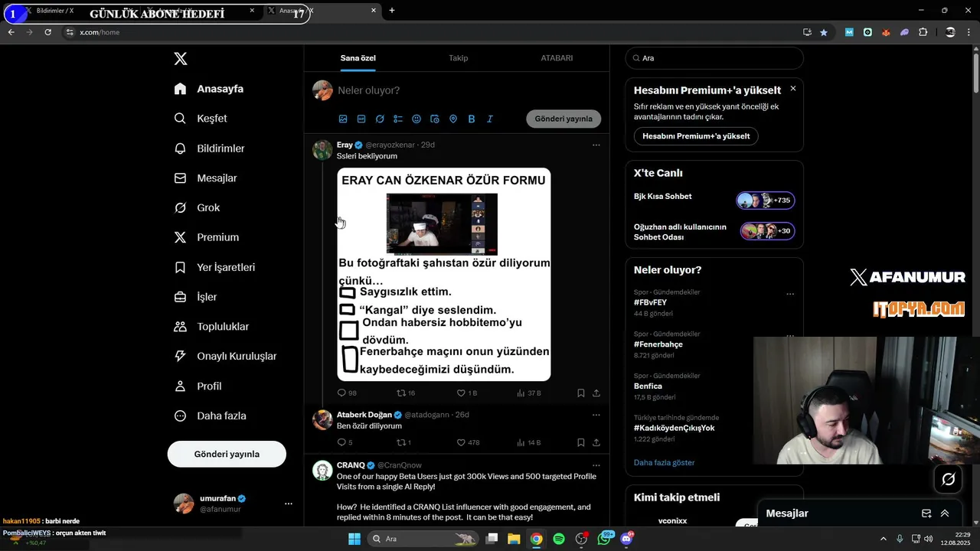Expand the Mesajlar panel with chevrons
The height and width of the screenshot is (551, 980).
coord(945,514)
